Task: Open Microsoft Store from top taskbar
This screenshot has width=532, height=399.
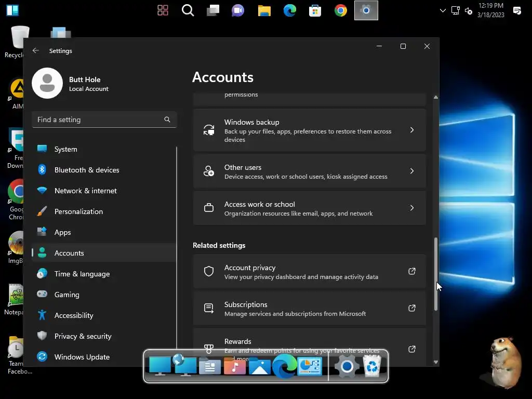Action: (x=315, y=10)
